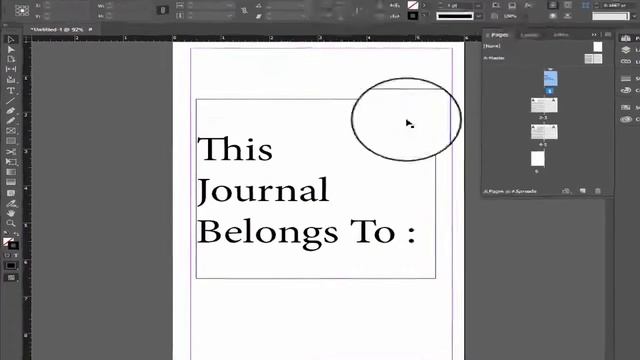
Task: Click the Create new page button
Action: [582, 191]
